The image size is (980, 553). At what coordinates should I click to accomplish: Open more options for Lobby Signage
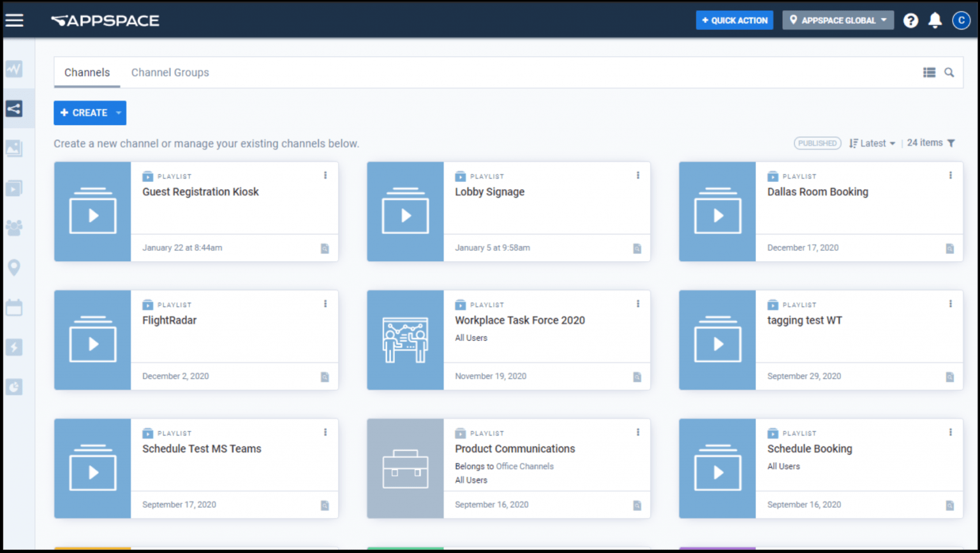638,175
